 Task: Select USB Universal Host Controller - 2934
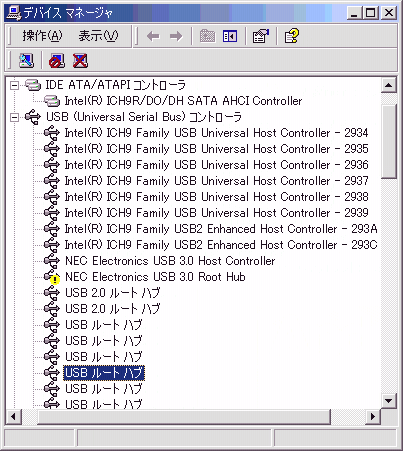click(x=216, y=133)
